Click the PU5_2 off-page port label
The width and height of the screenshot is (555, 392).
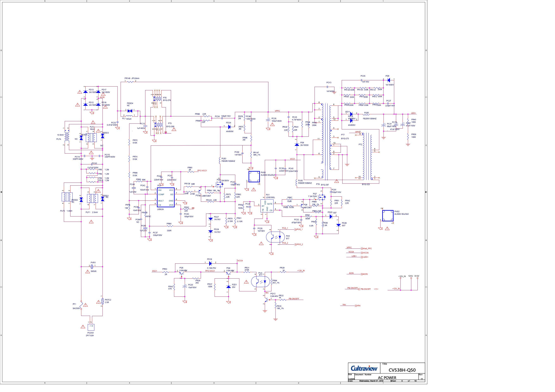(x=300, y=244)
